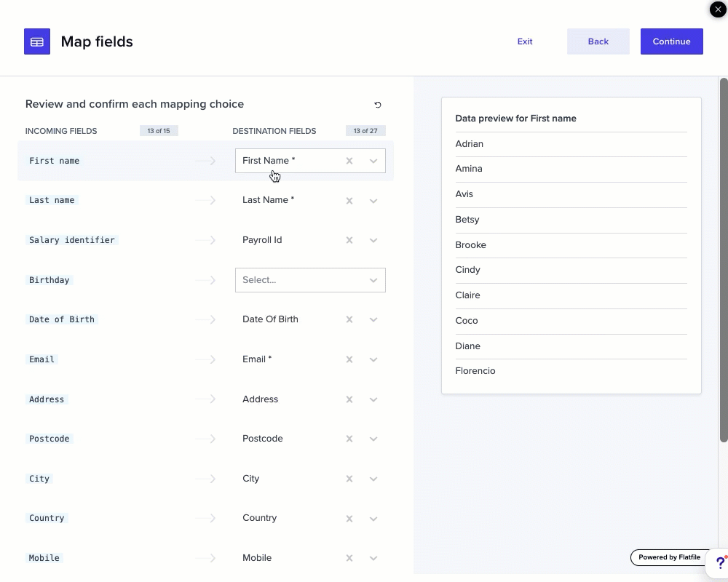Remove the Postcode mapping
This screenshot has width=728, height=582.
point(349,439)
